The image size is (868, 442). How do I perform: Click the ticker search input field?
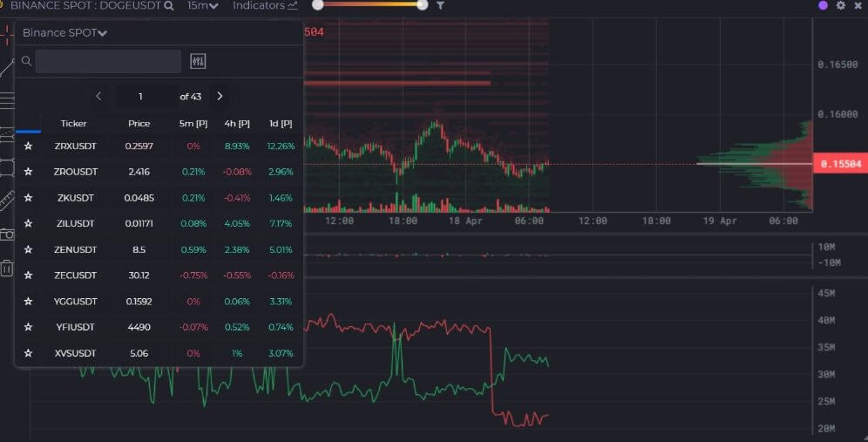(x=108, y=61)
